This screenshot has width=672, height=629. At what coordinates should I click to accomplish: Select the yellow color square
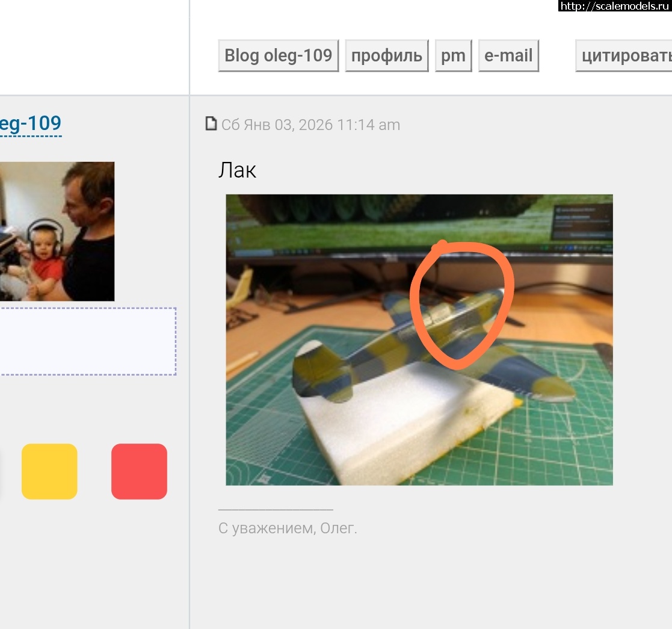[x=49, y=471]
